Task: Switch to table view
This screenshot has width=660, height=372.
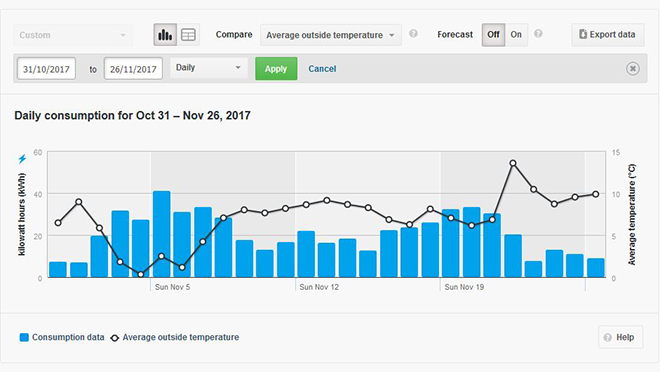Action: 188,35
